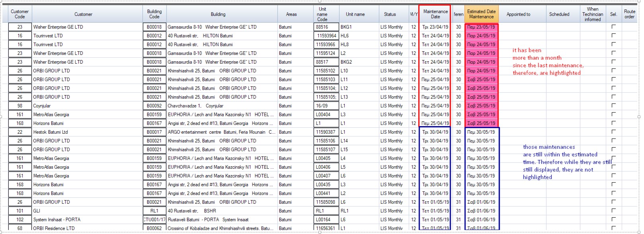Select the HILTON Batumi building cell for HL6
644x234 pixels.
click(x=221, y=36)
